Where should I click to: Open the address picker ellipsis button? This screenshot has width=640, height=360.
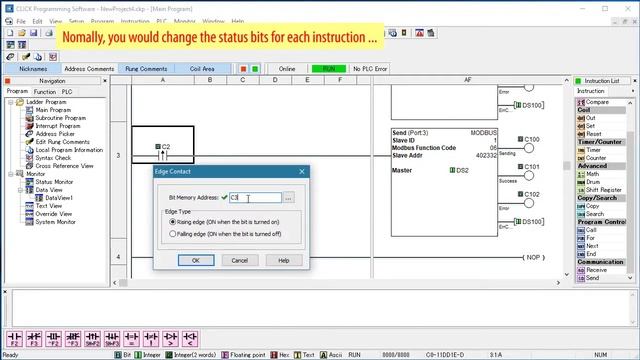click(x=288, y=198)
